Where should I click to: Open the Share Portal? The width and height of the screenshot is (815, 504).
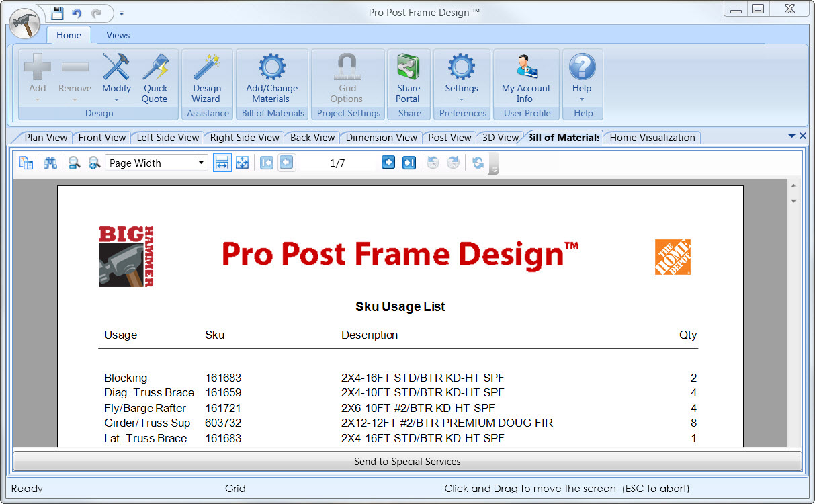[x=408, y=79]
